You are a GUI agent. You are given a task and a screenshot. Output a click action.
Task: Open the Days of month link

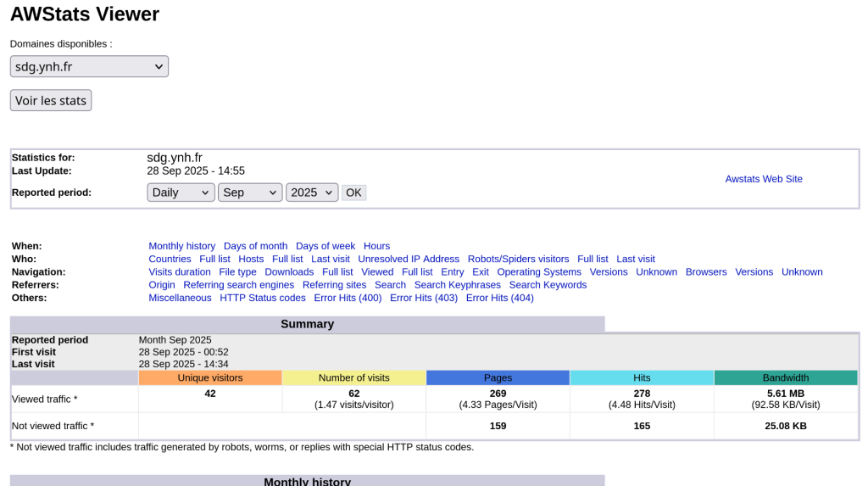click(x=255, y=246)
